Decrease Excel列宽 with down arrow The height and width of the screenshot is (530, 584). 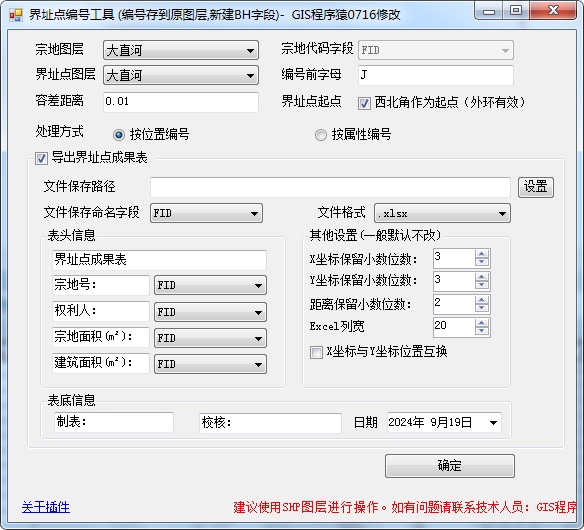482,331
